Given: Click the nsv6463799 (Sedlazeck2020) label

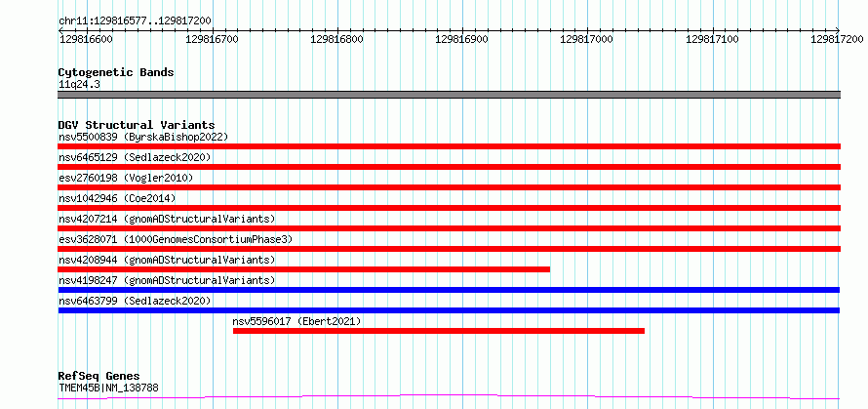Looking at the screenshot, I should 135,301.
